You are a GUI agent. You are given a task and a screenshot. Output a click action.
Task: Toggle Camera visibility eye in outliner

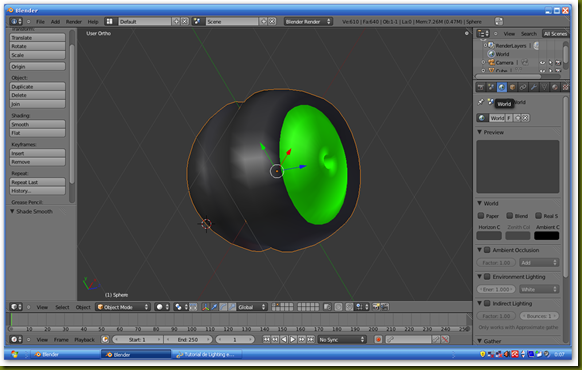[x=543, y=62]
